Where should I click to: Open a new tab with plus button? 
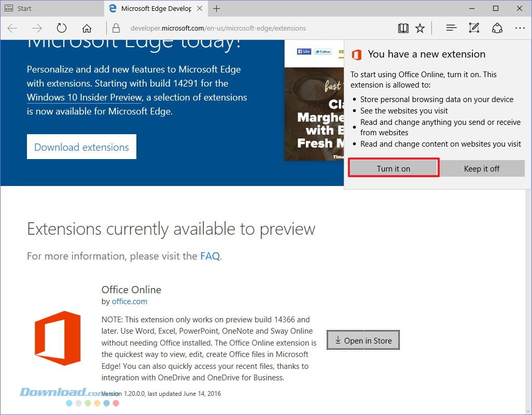216,8
